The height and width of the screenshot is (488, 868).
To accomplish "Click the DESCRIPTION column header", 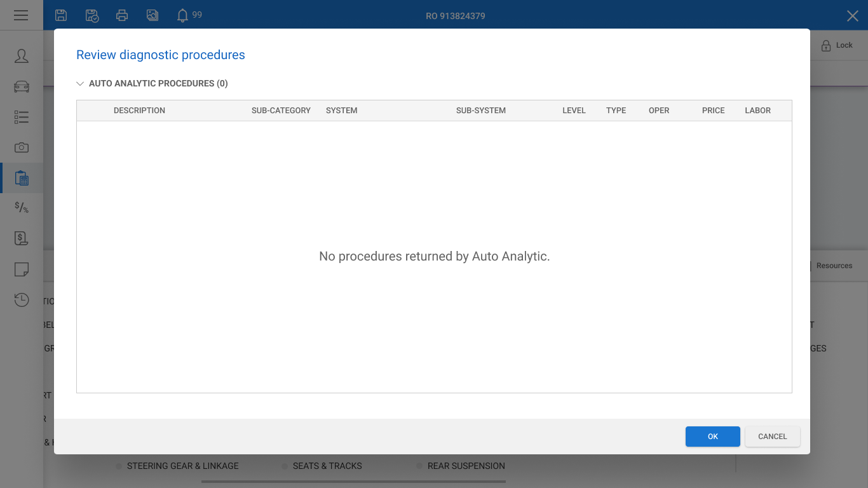I will coord(139,111).
